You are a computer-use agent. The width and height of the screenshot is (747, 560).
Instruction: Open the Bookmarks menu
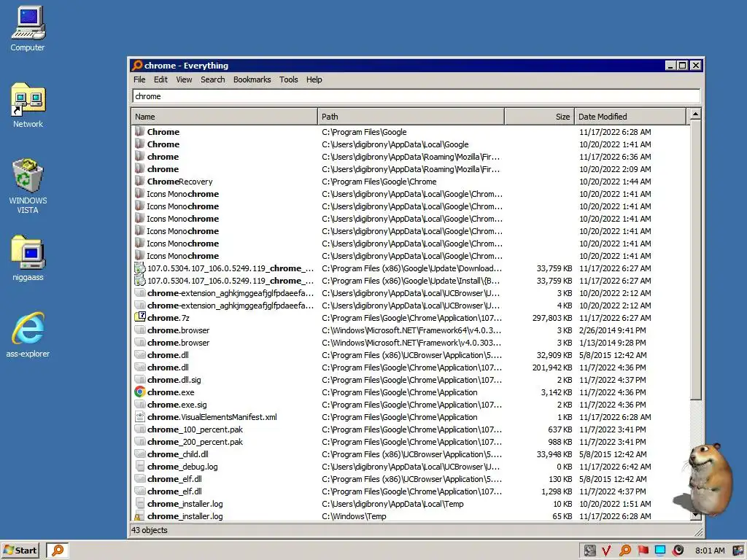(x=252, y=79)
